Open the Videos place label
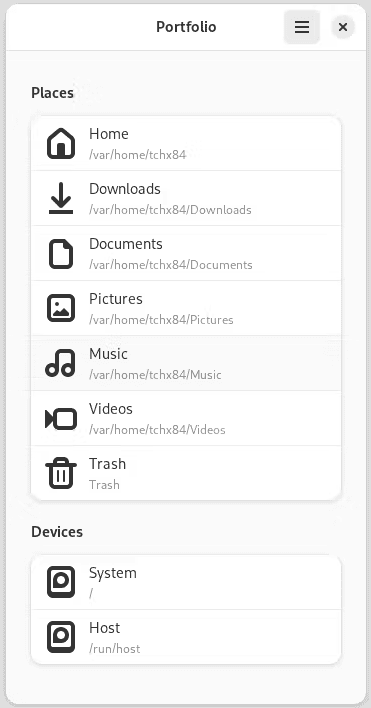371x708 pixels. coord(111,409)
